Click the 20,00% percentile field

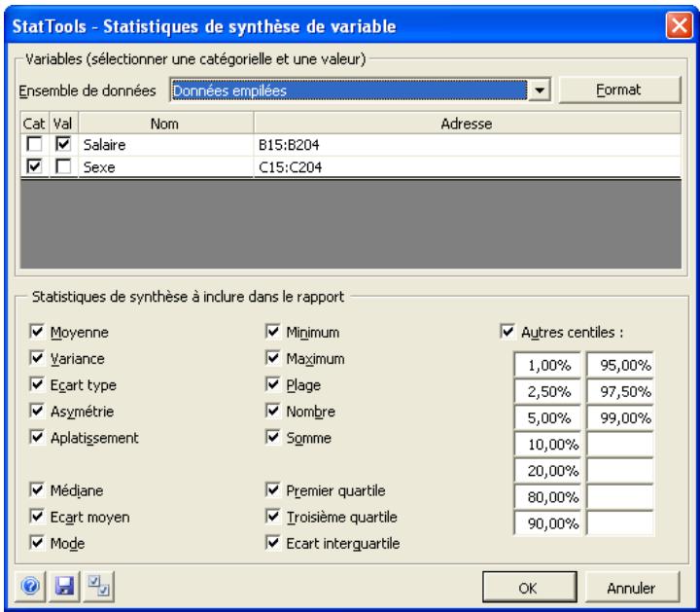coord(547,470)
